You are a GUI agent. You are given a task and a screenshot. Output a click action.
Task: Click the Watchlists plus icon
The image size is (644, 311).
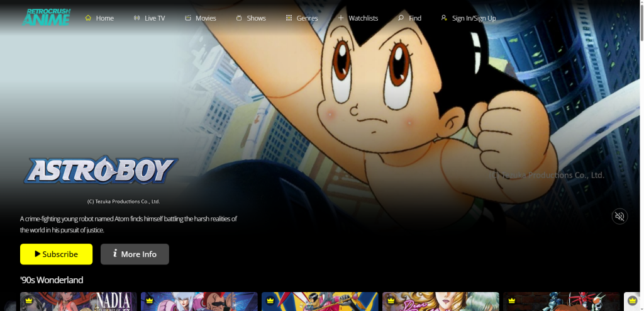click(x=340, y=18)
